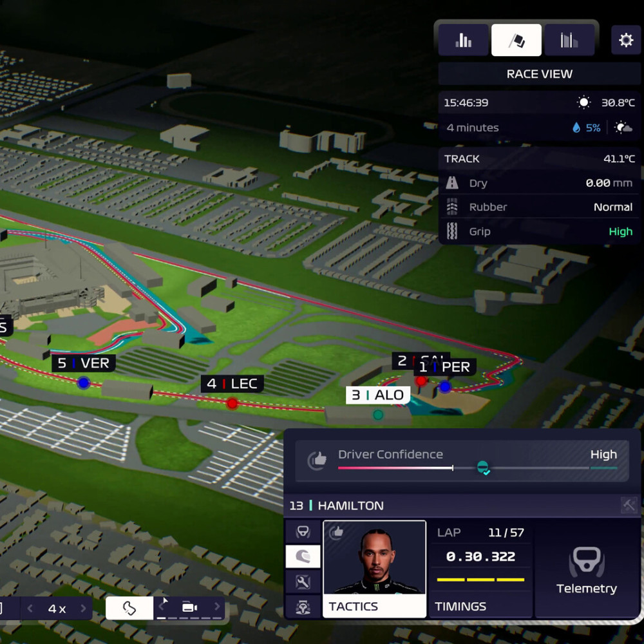Open the Tactics panel with Hamilton portrait
The width and height of the screenshot is (644, 644).
coord(374,569)
